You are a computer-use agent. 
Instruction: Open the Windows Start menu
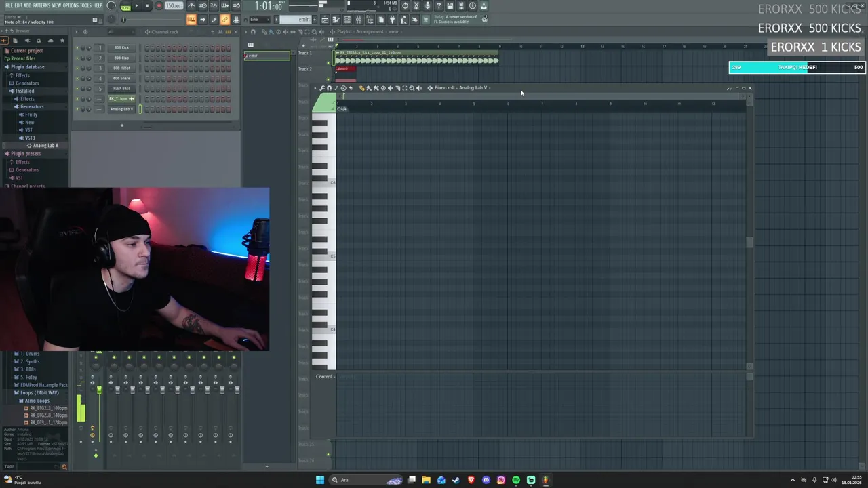point(320,480)
